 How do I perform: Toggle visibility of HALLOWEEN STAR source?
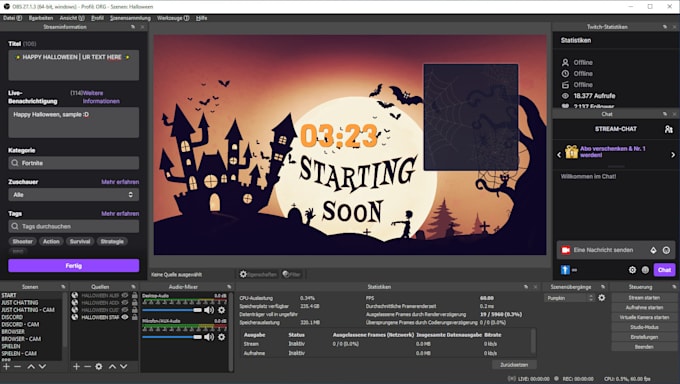pyautogui.click(x=125, y=317)
